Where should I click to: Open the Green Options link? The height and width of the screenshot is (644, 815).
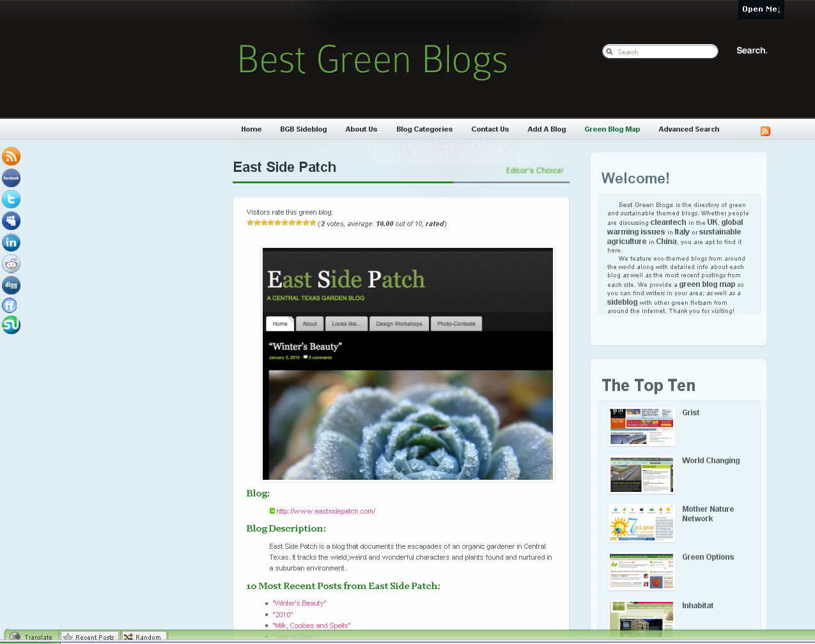[708, 557]
